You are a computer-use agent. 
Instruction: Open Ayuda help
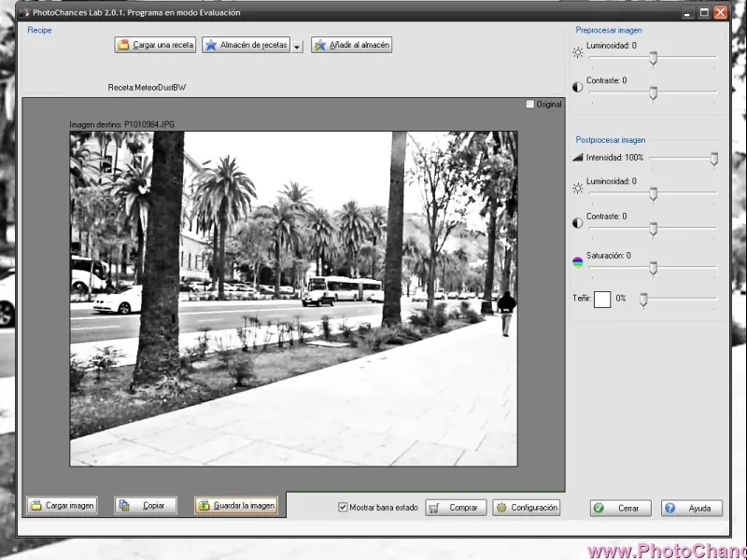[x=692, y=508]
